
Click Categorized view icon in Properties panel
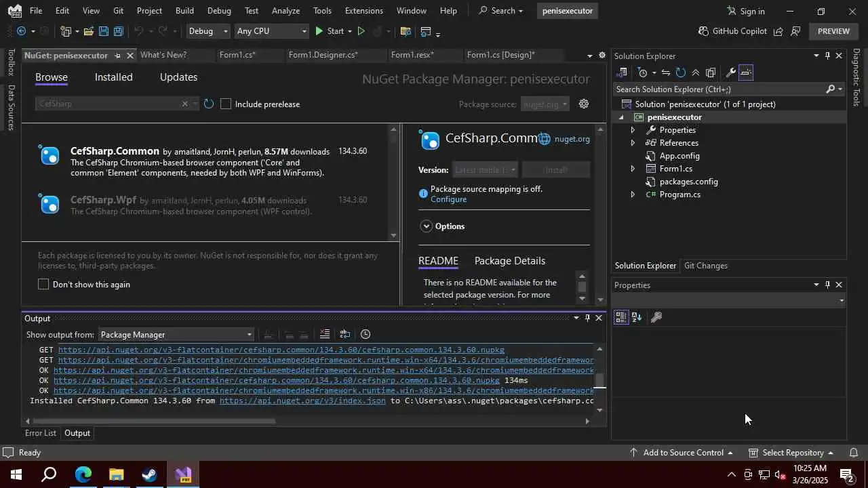point(620,317)
